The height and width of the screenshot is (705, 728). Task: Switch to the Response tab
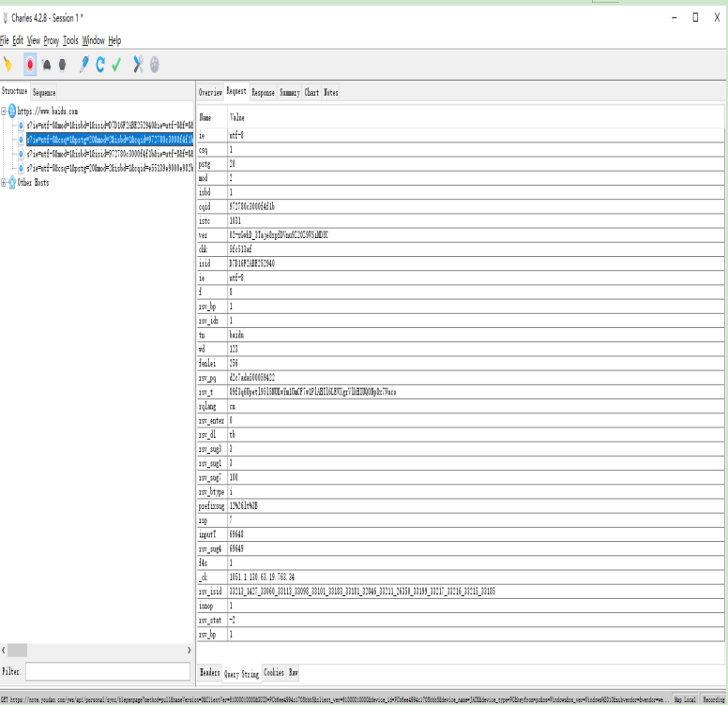tap(263, 92)
